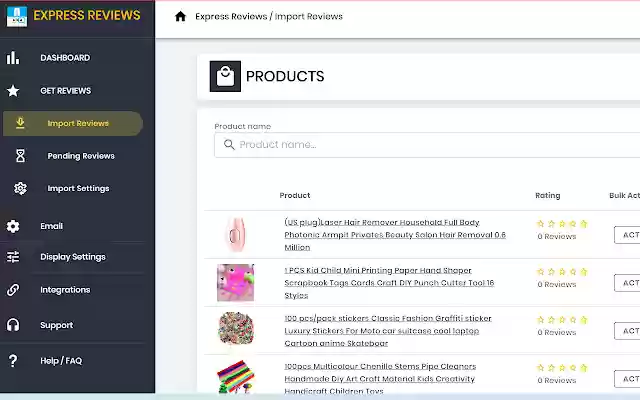640x400 pixels.
Task: Click the search magnifier icon
Action: click(229, 144)
